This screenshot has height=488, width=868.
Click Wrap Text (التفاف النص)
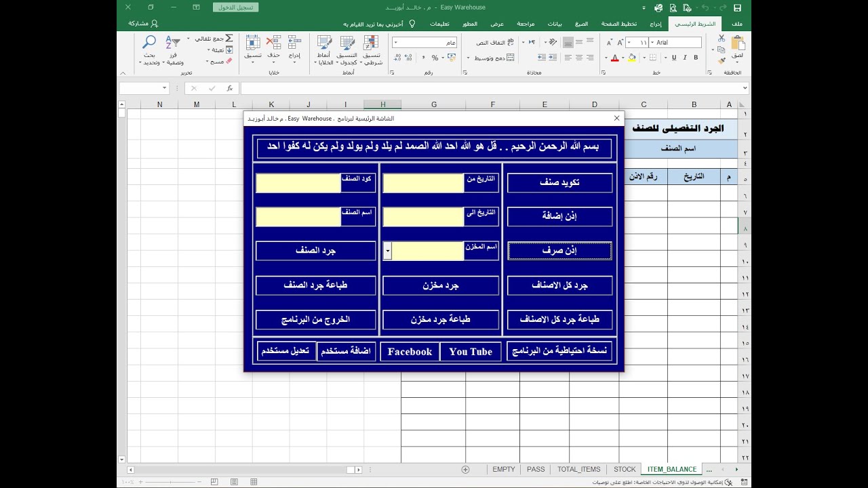(495, 42)
